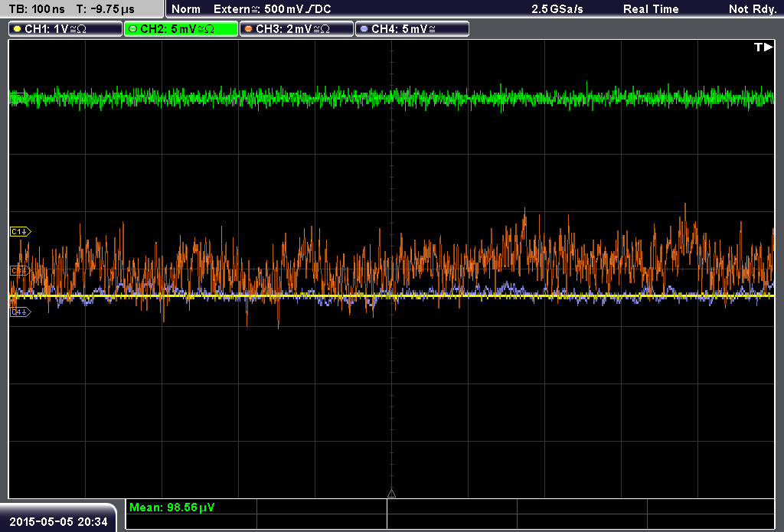Click the blue C4 ground level marker
This screenshot has width=784, height=532.
21,312
